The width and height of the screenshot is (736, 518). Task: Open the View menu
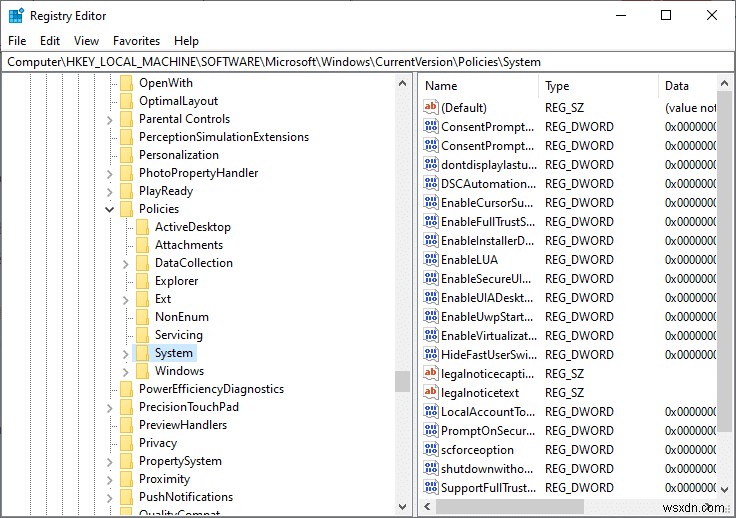(86, 41)
